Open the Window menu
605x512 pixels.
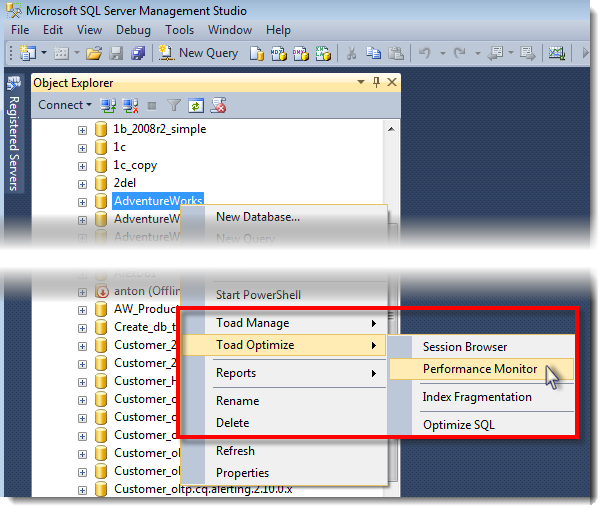pos(230,30)
